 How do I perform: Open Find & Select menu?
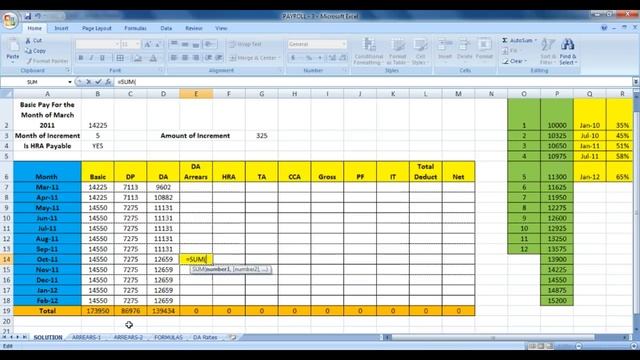tap(568, 51)
